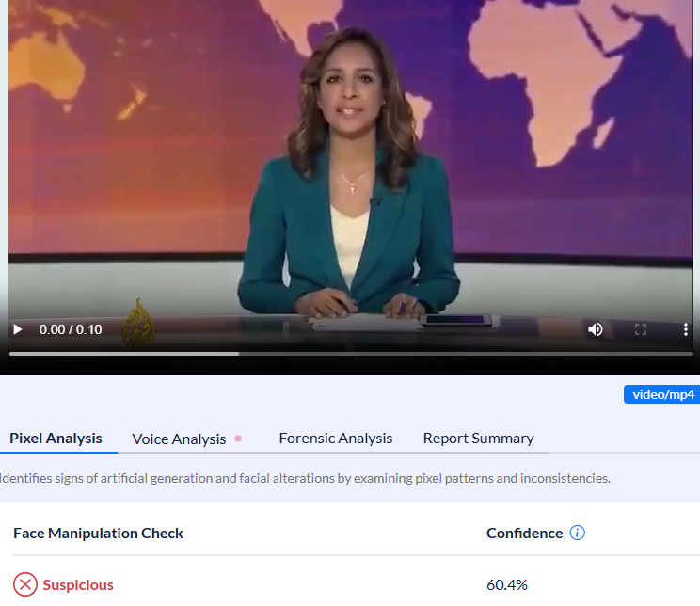Open the Voice Analysis tab
The height and width of the screenshot is (606, 700).
click(179, 439)
